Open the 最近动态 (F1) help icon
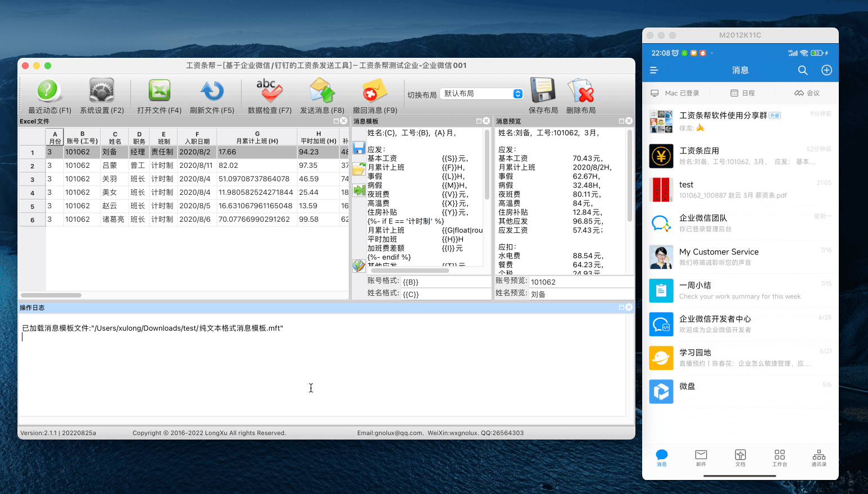The height and width of the screenshot is (494, 868). point(49,91)
